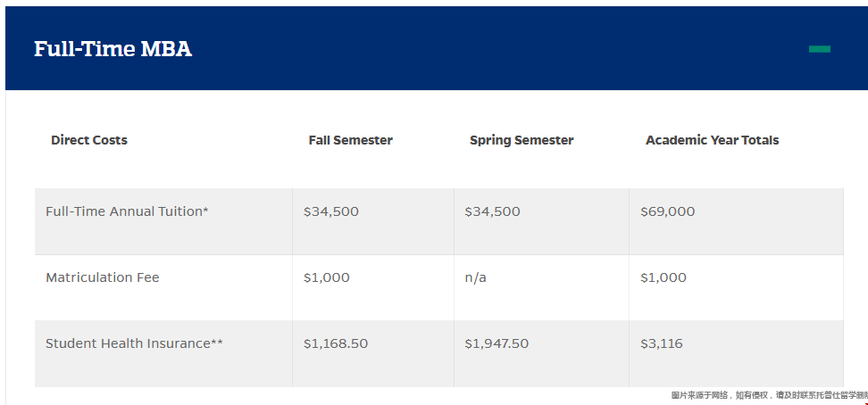Select the Spring Semester column header
The height and width of the screenshot is (405, 868).
pyautogui.click(x=522, y=141)
